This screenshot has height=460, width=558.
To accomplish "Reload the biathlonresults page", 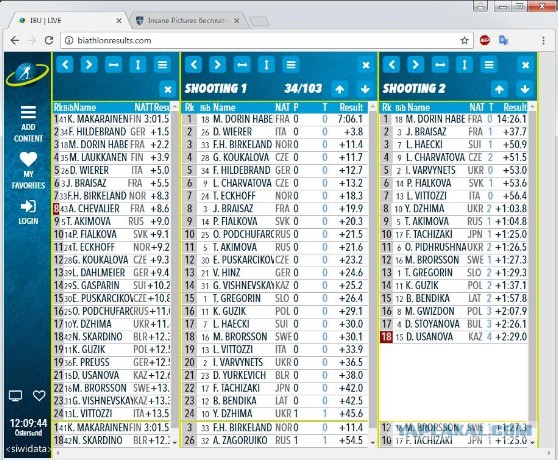I will pos(49,41).
